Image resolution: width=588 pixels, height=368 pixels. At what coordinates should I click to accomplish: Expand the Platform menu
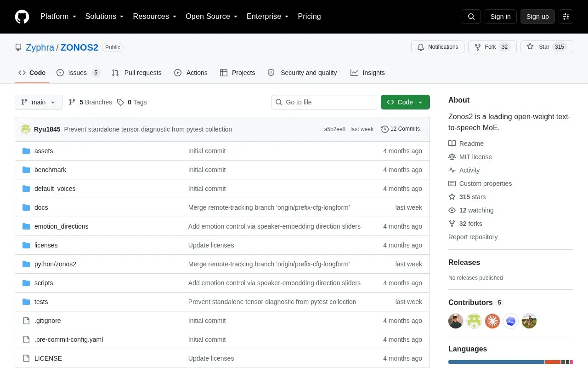[58, 17]
